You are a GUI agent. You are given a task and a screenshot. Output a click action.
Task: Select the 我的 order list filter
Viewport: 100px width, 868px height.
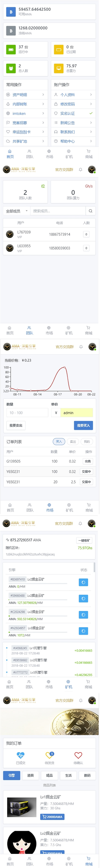click(x=87, y=441)
